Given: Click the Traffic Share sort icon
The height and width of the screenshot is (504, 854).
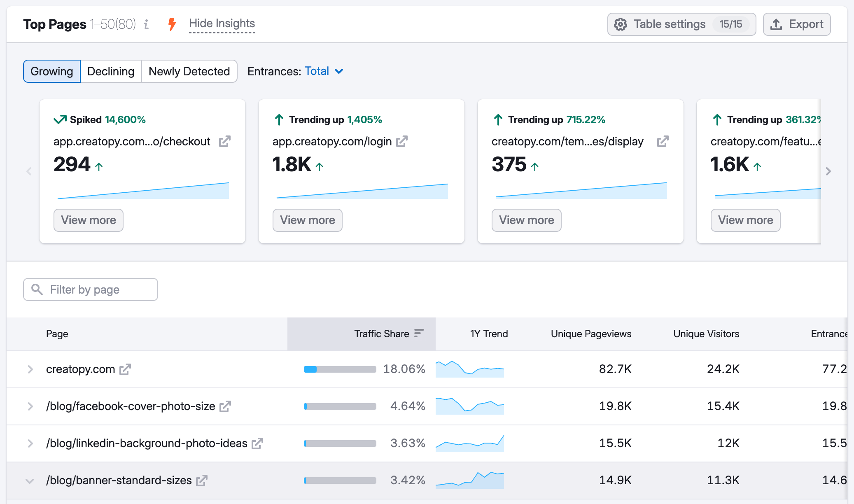Looking at the screenshot, I should (x=419, y=333).
